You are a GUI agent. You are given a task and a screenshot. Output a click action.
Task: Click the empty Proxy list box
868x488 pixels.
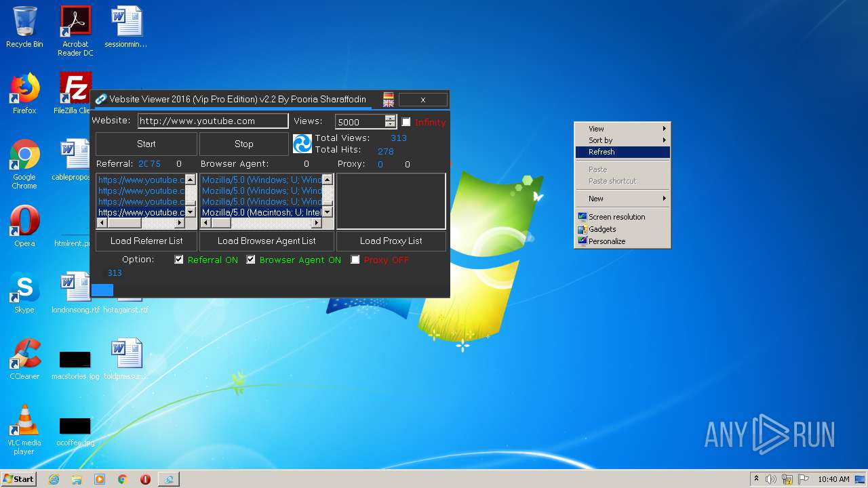tap(391, 201)
